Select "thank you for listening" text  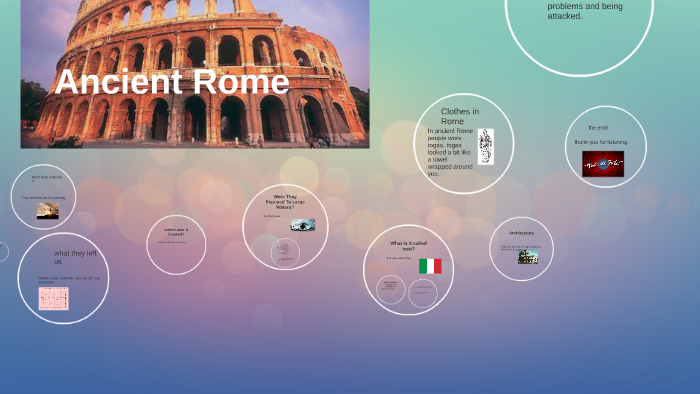(600, 142)
